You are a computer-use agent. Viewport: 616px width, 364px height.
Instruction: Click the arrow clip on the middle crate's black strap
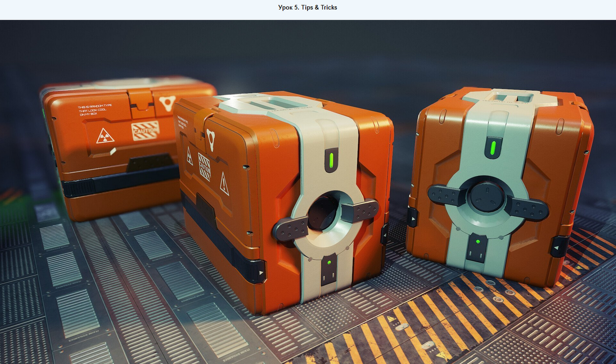pyautogui.click(x=260, y=273)
